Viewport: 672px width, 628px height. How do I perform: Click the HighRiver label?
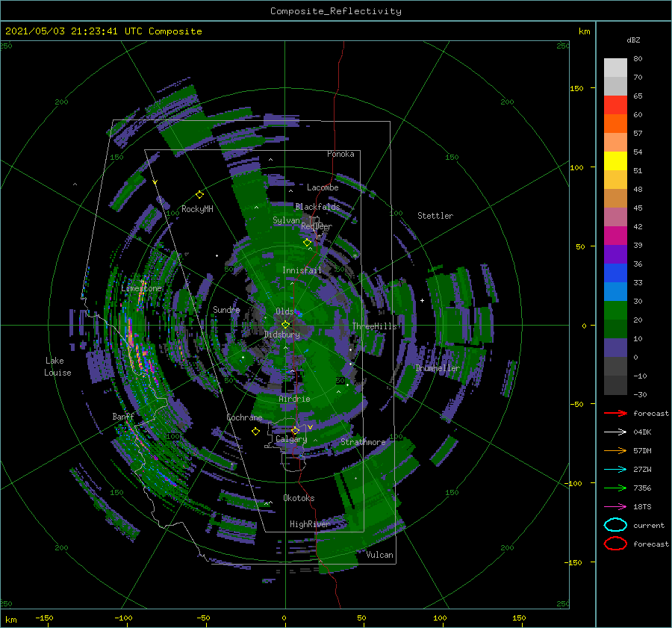point(309,524)
